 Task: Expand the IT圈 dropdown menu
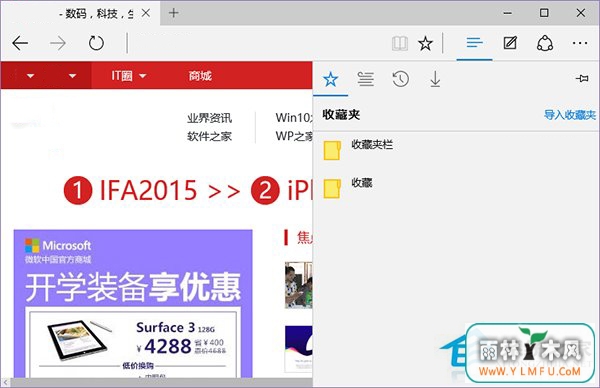pos(129,76)
